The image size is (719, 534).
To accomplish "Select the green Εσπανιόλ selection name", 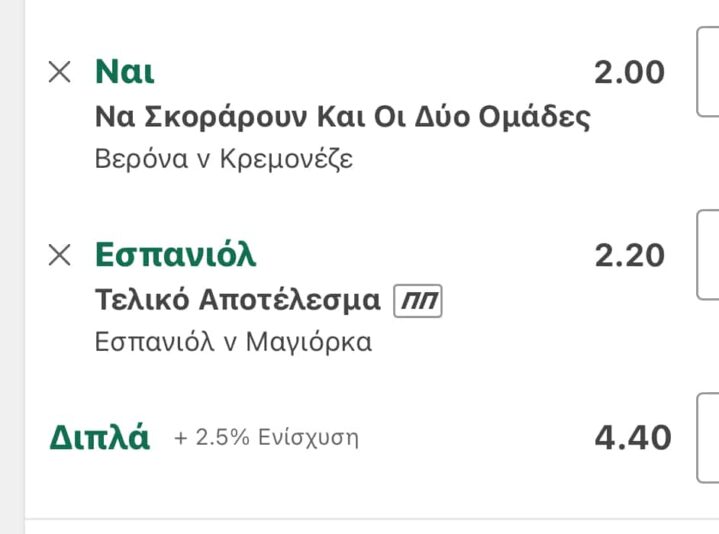I will tap(175, 256).
